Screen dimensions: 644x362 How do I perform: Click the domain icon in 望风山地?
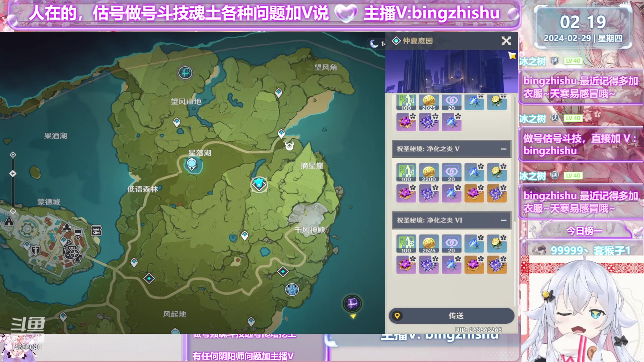[185, 72]
